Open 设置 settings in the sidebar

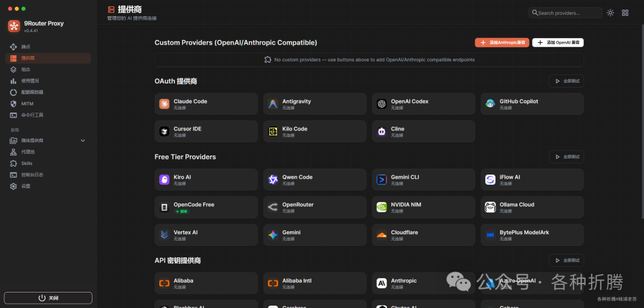(x=48, y=186)
